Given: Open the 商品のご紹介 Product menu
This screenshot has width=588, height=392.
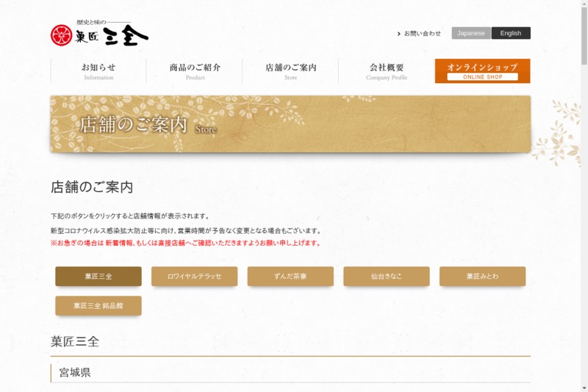Looking at the screenshot, I should click(195, 71).
